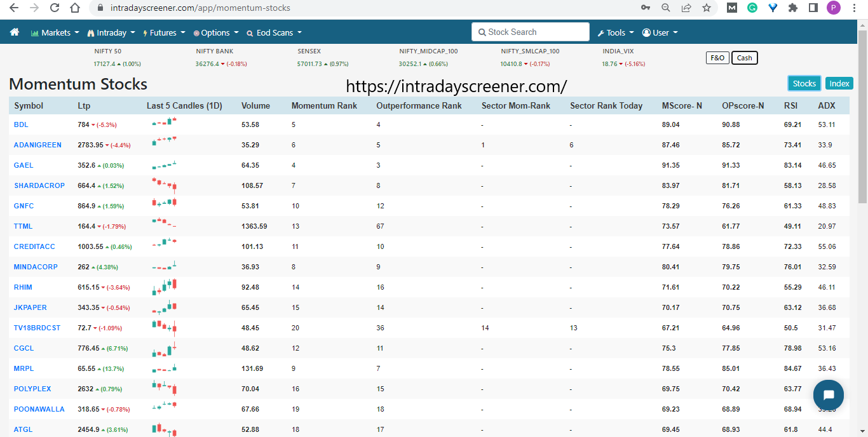Expand the Options dropdown menu
868x437 pixels.
click(216, 32)
